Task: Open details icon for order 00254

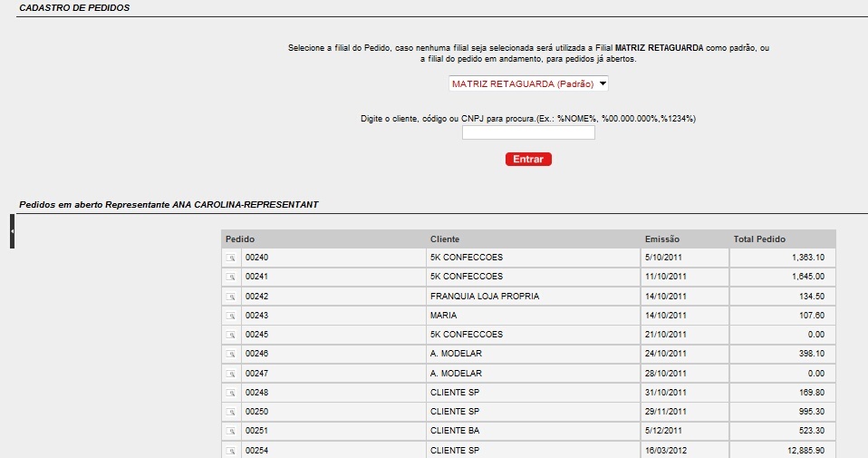Action: point(231,450)
